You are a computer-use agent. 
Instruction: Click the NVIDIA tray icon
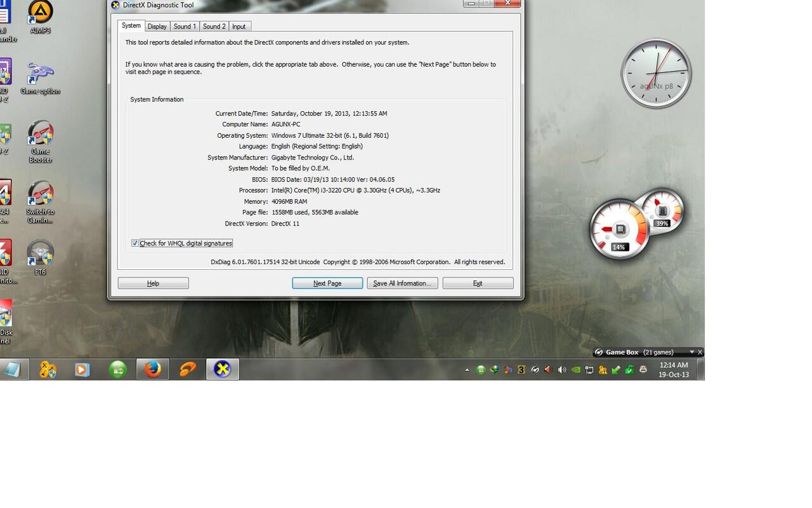576,370
